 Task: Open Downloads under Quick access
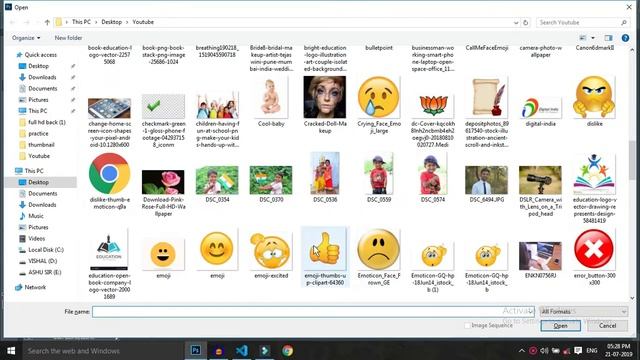(42, 77)
